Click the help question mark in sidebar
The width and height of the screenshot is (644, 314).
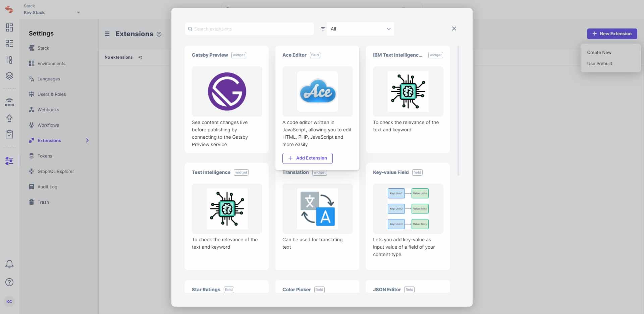click(x=9, y=282)
